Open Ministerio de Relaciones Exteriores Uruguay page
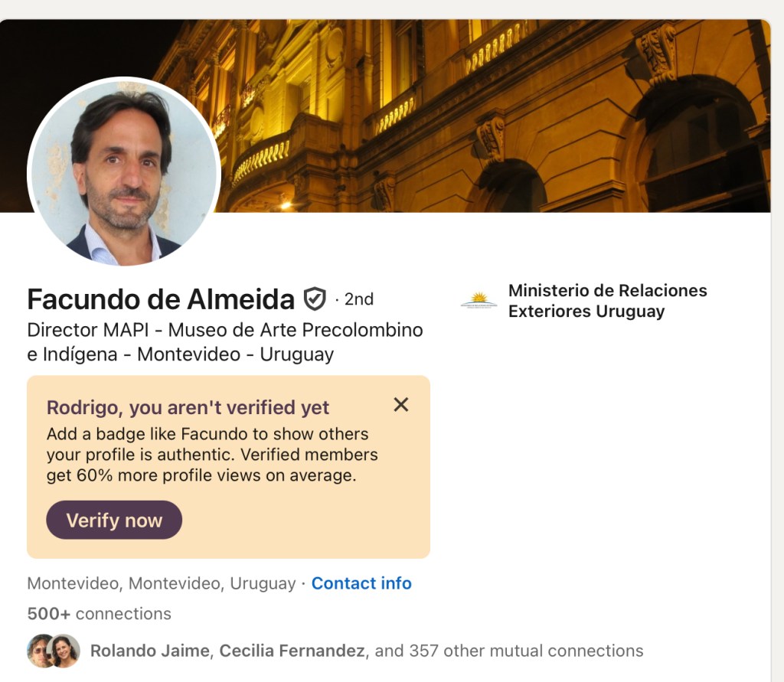This screenshot has height=682, width=784. tap(607, 301)
